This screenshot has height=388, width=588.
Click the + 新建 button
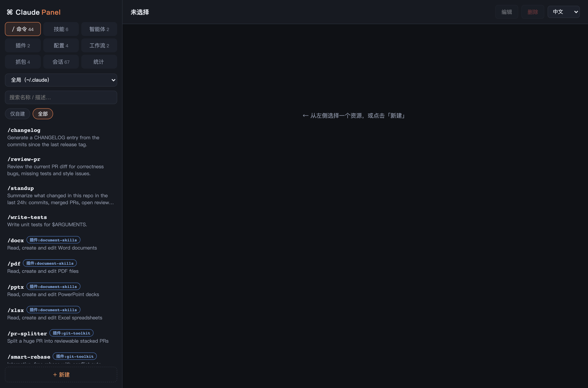pos(61,375)
